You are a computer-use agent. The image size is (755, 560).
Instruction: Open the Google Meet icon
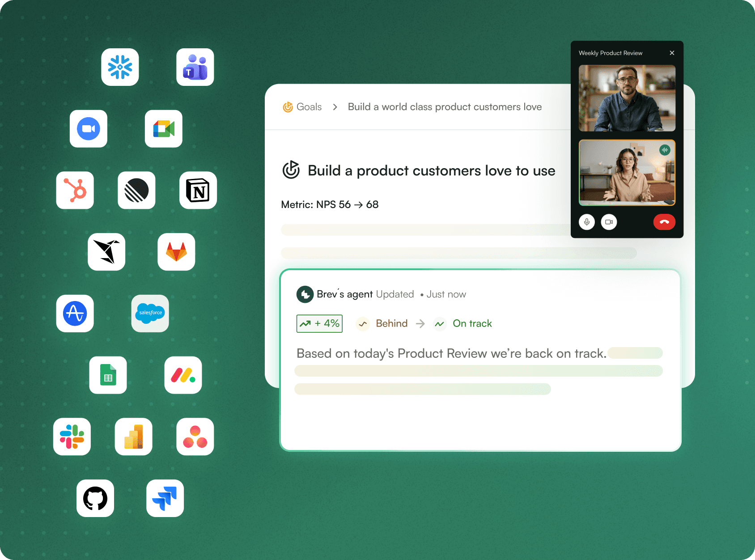[164, 129]
